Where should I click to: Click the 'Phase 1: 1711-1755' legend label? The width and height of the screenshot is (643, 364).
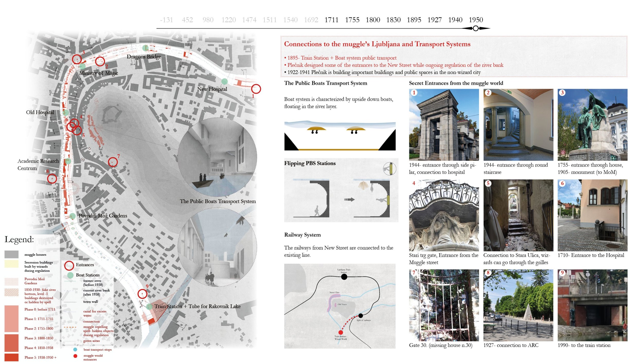(x=39, y=319)
